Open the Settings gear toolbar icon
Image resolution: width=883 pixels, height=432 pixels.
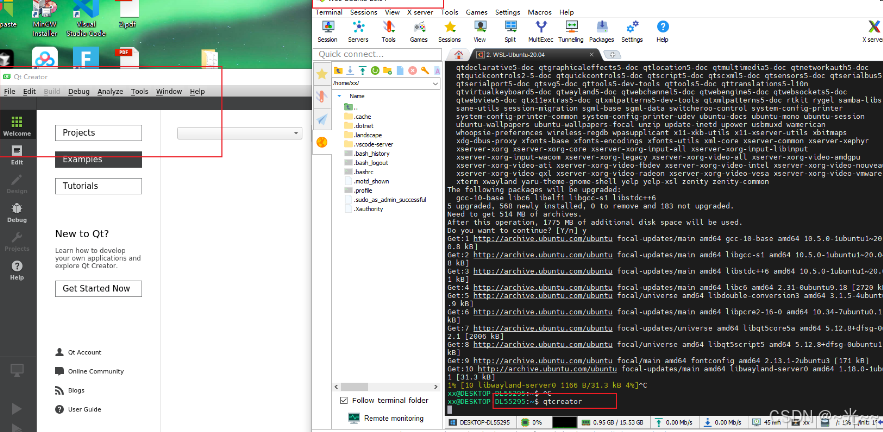point(632,31)
